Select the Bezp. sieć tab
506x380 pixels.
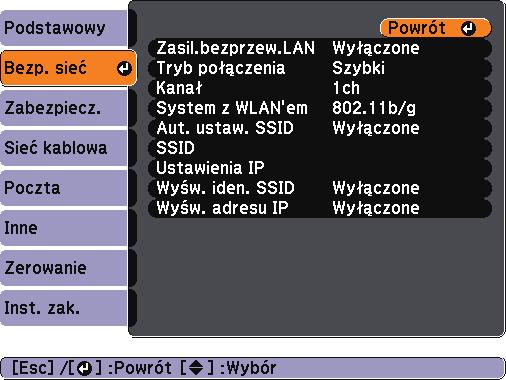pos(68,68)
